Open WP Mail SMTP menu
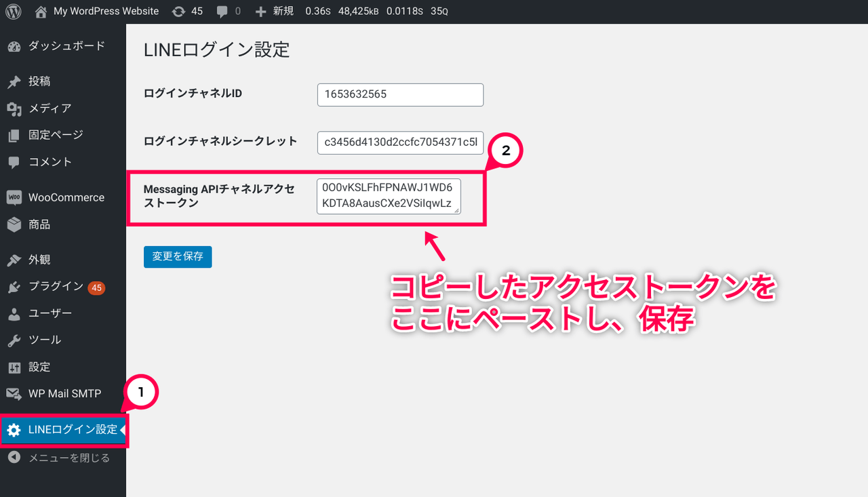Image resolution: width=868 pixels, height=497 pixels. [x=64, y=393]
